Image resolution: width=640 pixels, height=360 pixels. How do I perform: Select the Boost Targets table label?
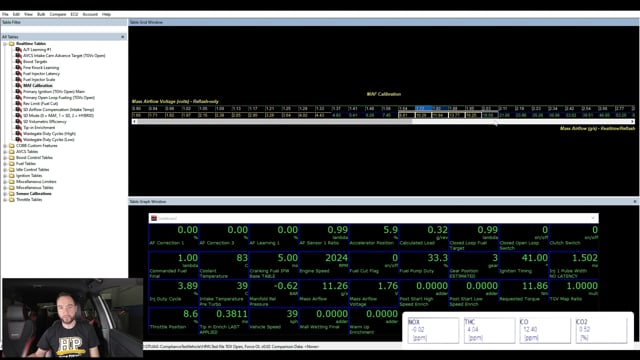pyautogui.click(x=35, y=62)
